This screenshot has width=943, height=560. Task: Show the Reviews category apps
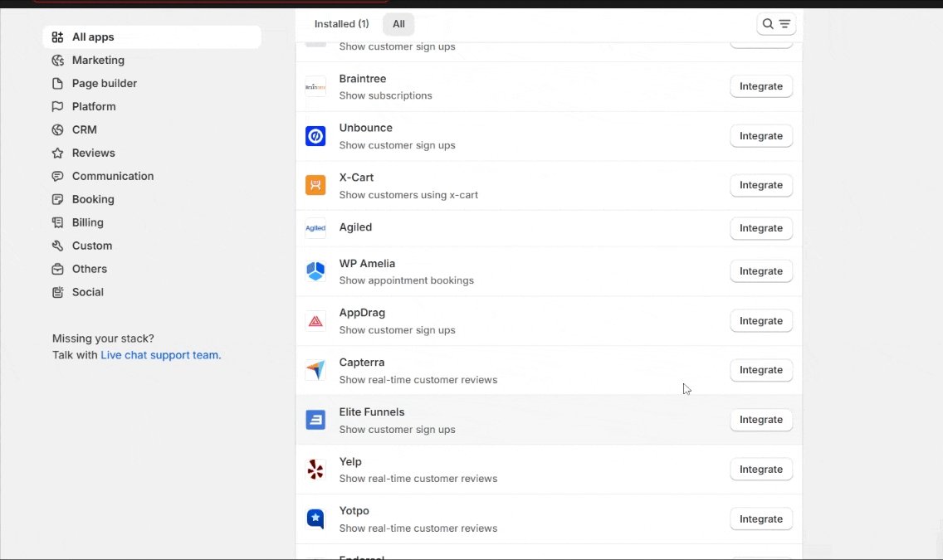[x=93, y=153]
